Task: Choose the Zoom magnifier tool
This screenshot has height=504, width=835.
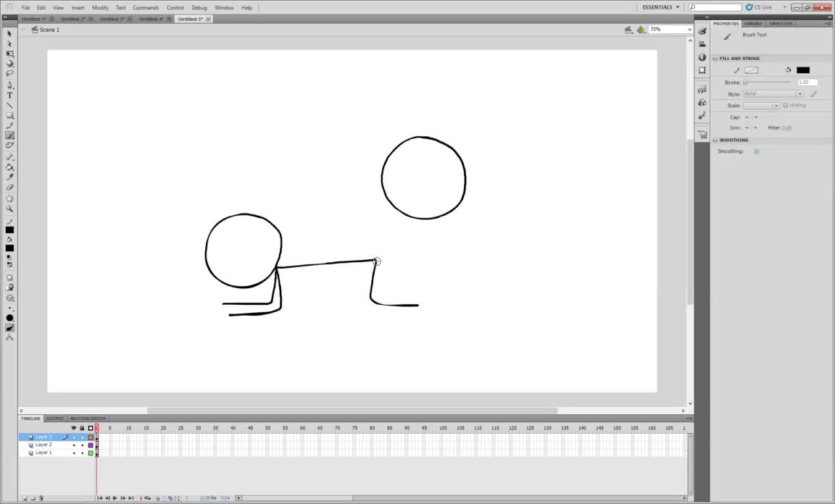Action: [9, 209]
